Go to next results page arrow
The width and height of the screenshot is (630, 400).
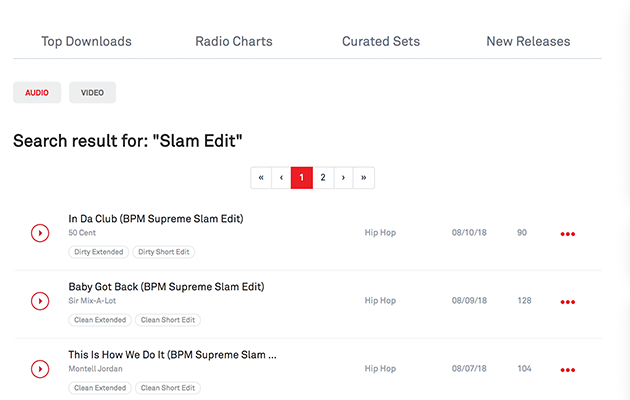click(x=343, y=177)
